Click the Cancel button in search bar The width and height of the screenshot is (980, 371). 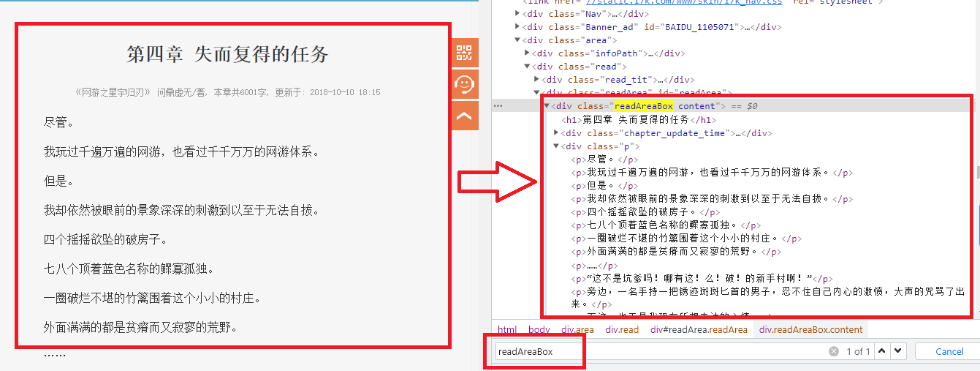[949, 352]
